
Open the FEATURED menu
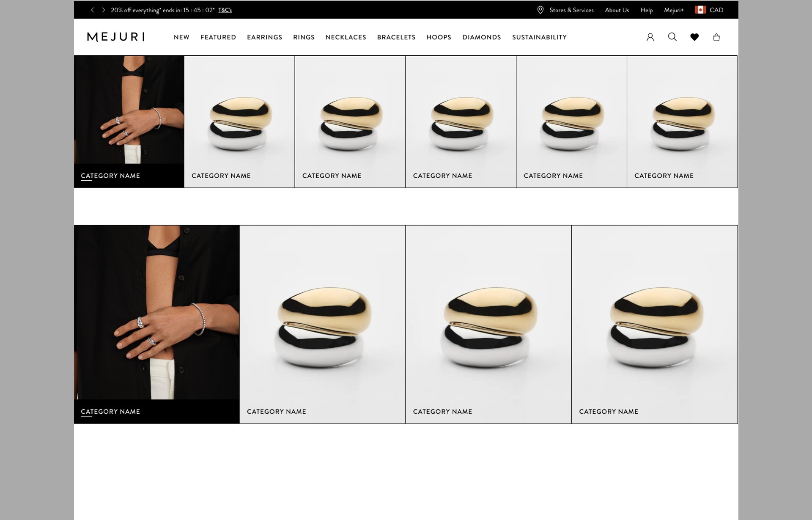(x=218, y=37)
